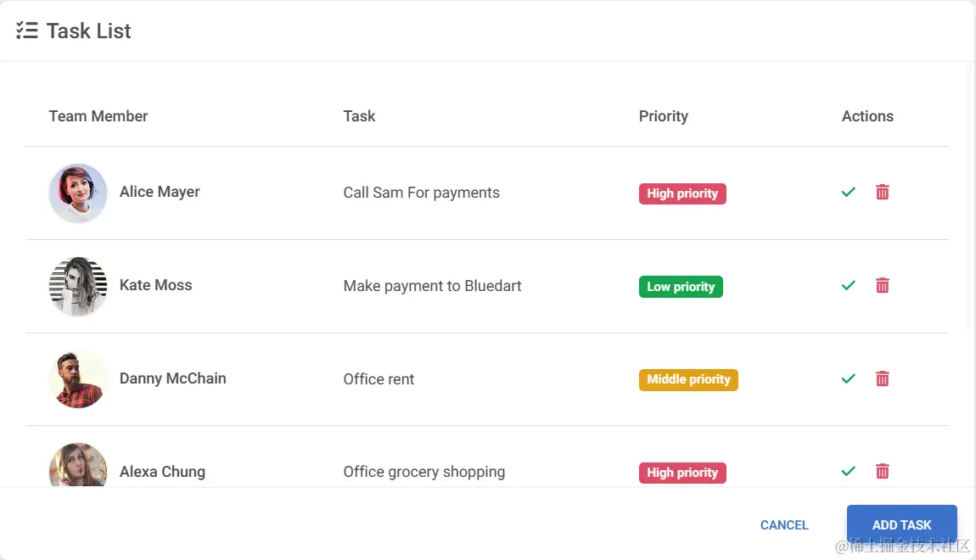976x560 pixels.
Task: Click the Team Member column header
Action: pyautogui.click(x=98, y=116)
